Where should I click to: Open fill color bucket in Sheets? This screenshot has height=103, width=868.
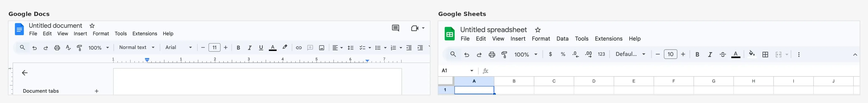(x=752, y=54)
